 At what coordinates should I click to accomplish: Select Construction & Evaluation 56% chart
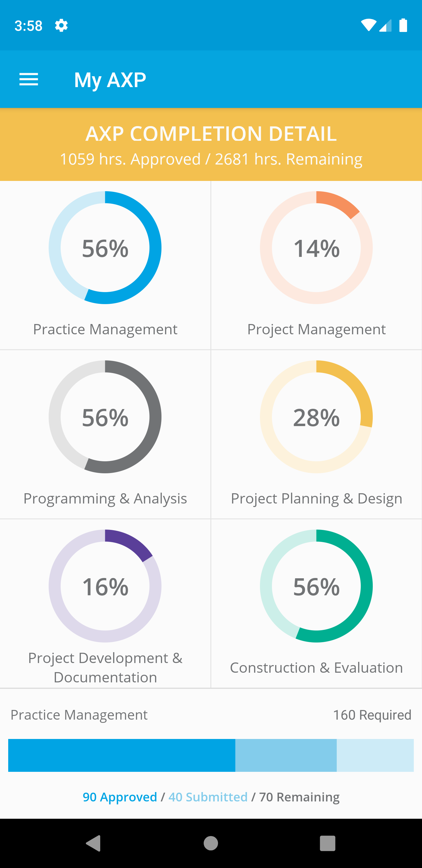click(316, 586)
